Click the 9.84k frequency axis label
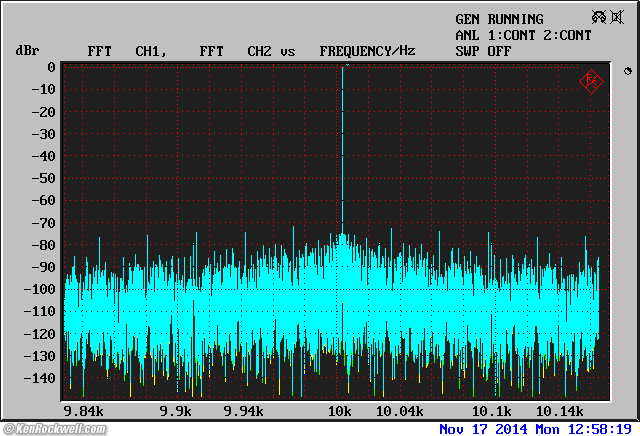The width and height of the screenshot is (640, 436). (x=82, y=411)
